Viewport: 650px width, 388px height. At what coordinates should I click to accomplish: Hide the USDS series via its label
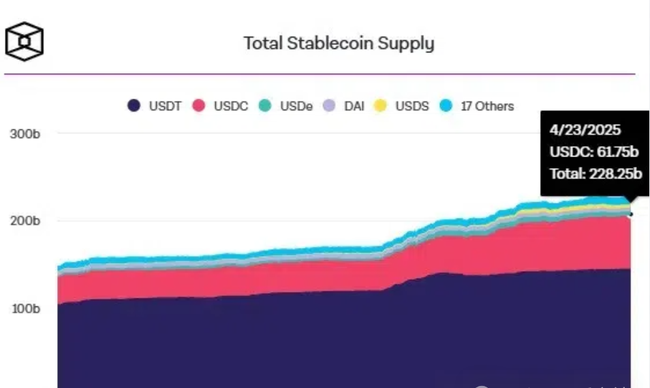[412, 106]
